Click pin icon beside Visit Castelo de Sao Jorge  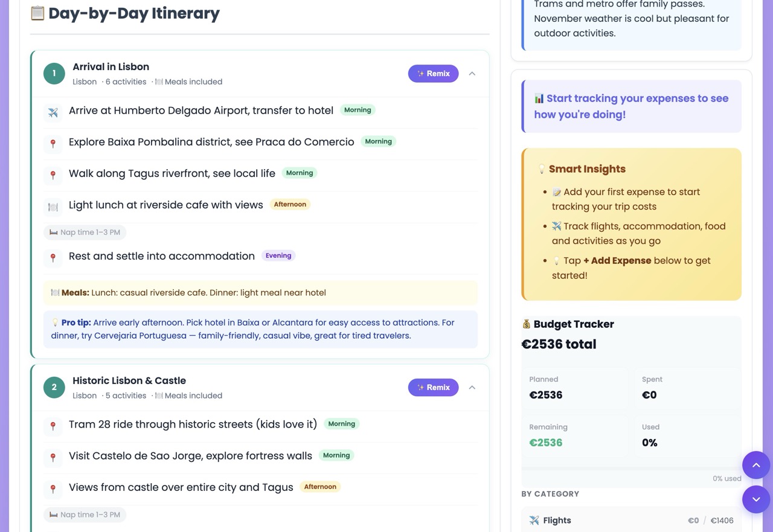click(53, 458)
